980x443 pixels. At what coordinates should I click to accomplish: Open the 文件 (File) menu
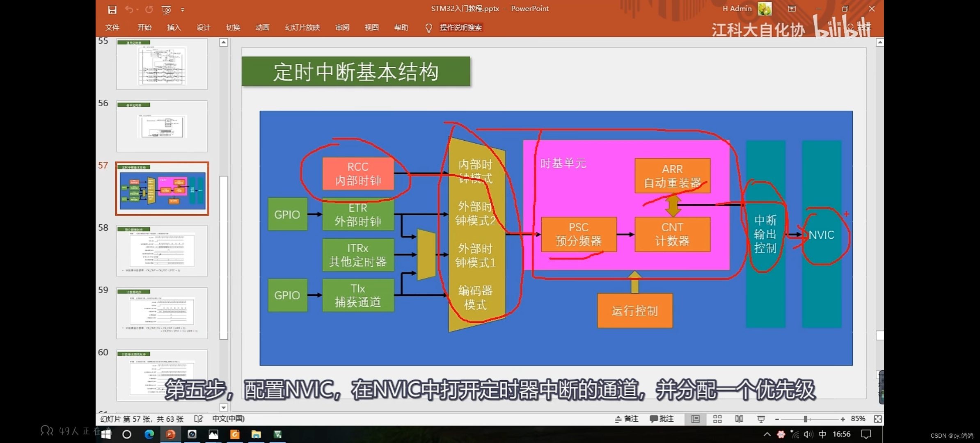[112, 27]
